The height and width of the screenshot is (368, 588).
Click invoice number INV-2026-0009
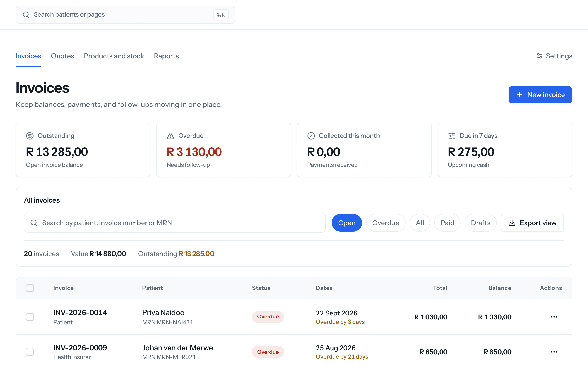[80, 348]
